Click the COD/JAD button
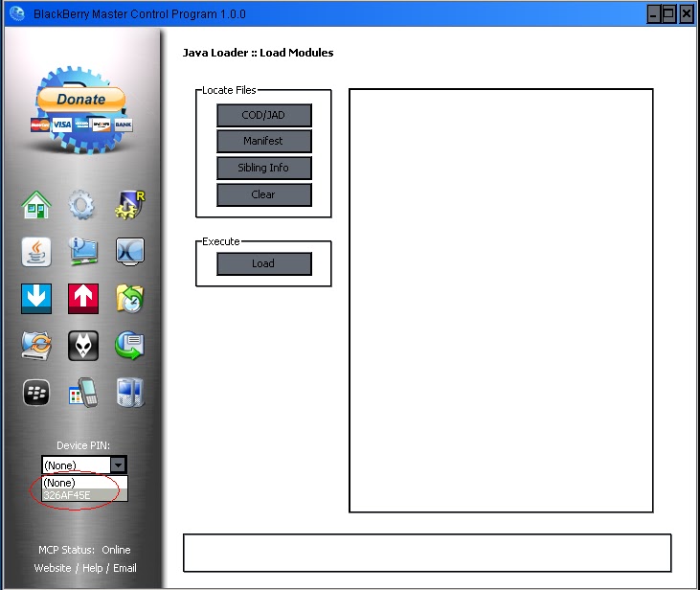The height and width of the screenshot is (590, 700). (264, 115)
